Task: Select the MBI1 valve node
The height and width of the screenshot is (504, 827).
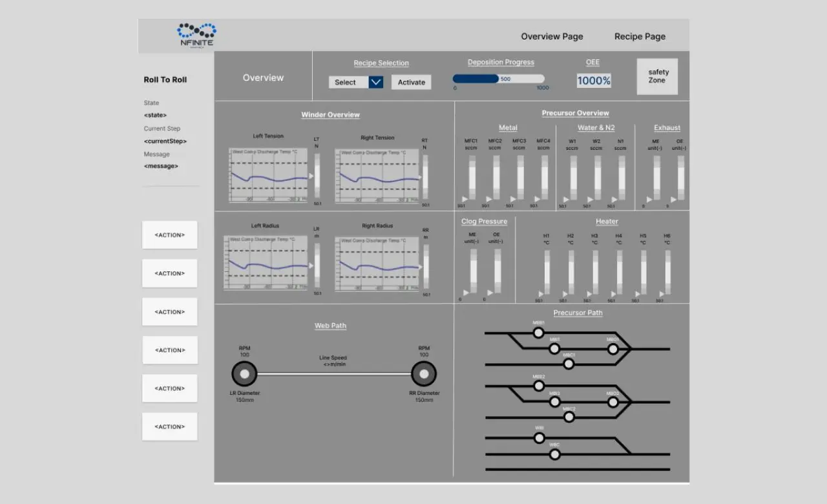Action: pos(554,349)
